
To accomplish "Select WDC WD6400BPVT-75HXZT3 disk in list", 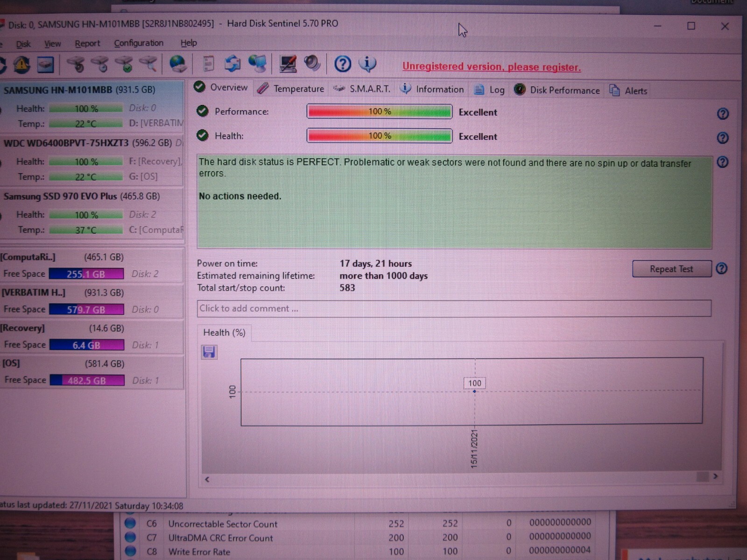I will pos(92,160).
